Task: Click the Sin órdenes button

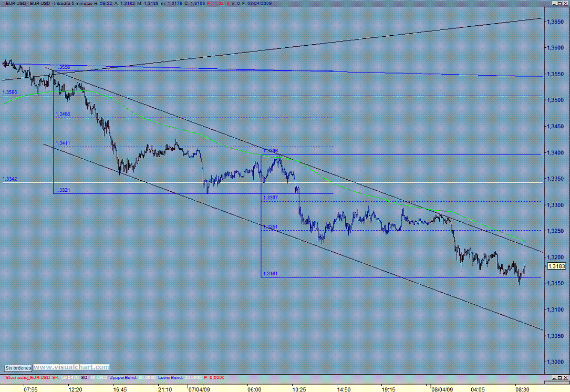Action: tap(18, 368)
